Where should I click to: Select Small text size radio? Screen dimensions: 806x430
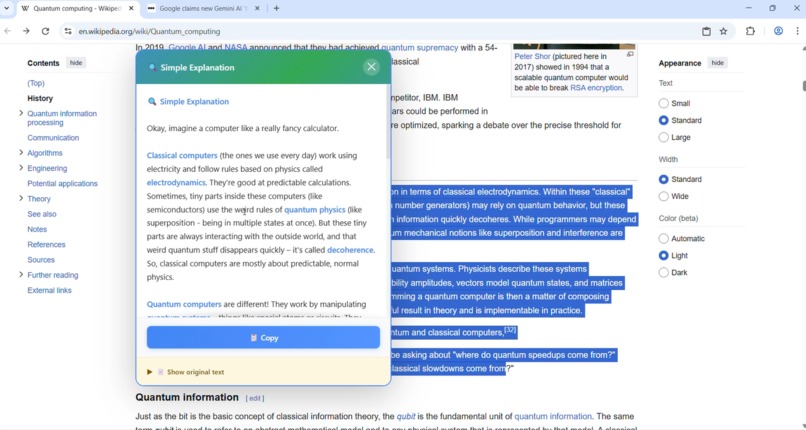click(664, 103)
